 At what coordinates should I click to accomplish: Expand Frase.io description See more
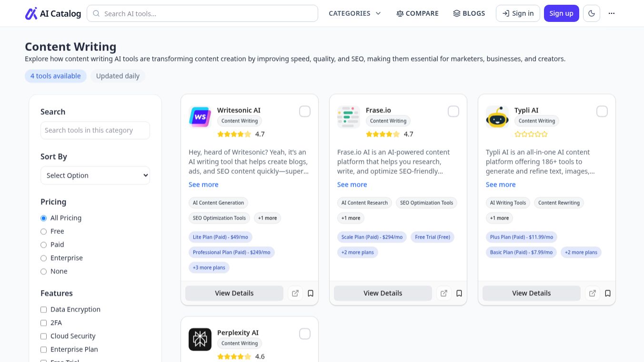pyautogui.click(x=352, y=185)
